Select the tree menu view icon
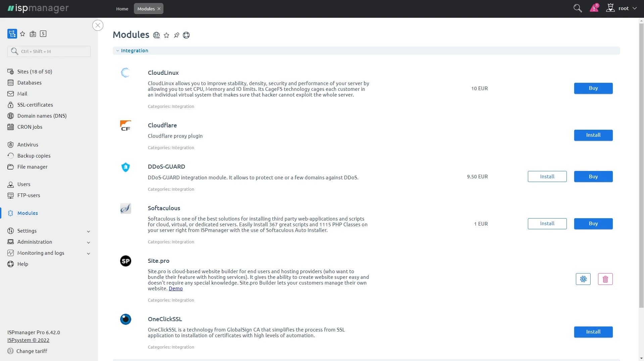 (12, 34)
